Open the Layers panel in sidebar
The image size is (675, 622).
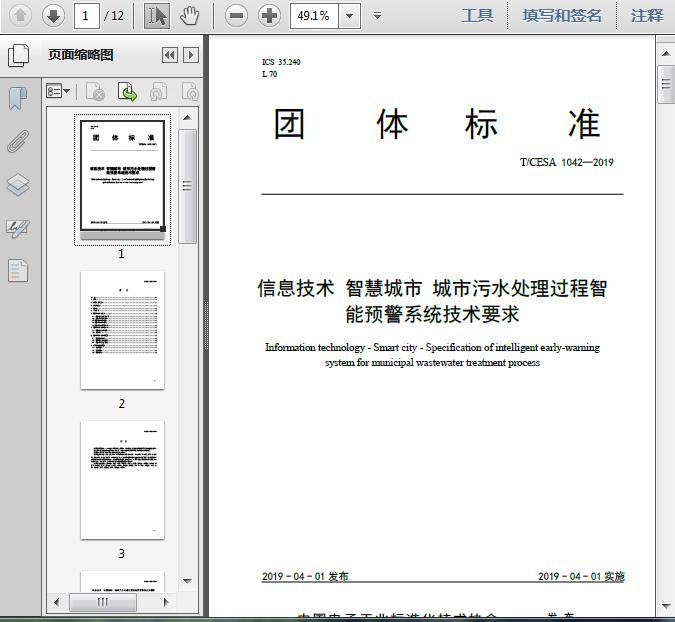click(x=18, y=185)
